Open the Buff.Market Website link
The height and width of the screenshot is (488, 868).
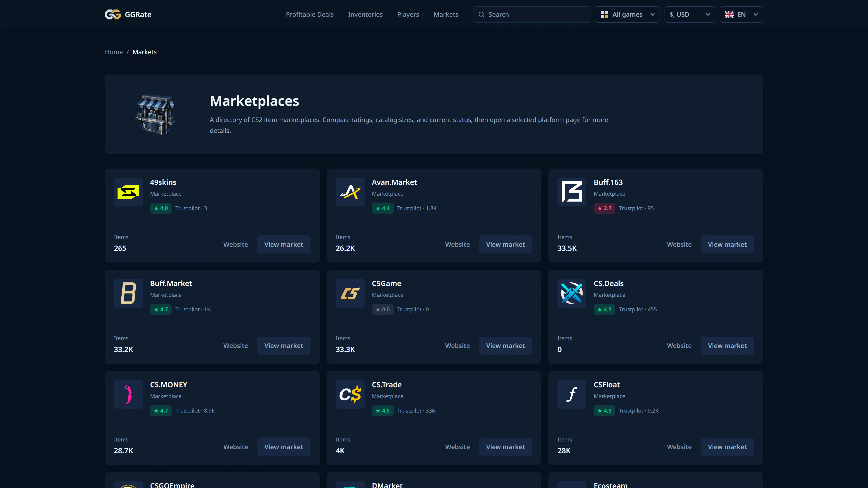pyautogui.click(x=236, y=345)
